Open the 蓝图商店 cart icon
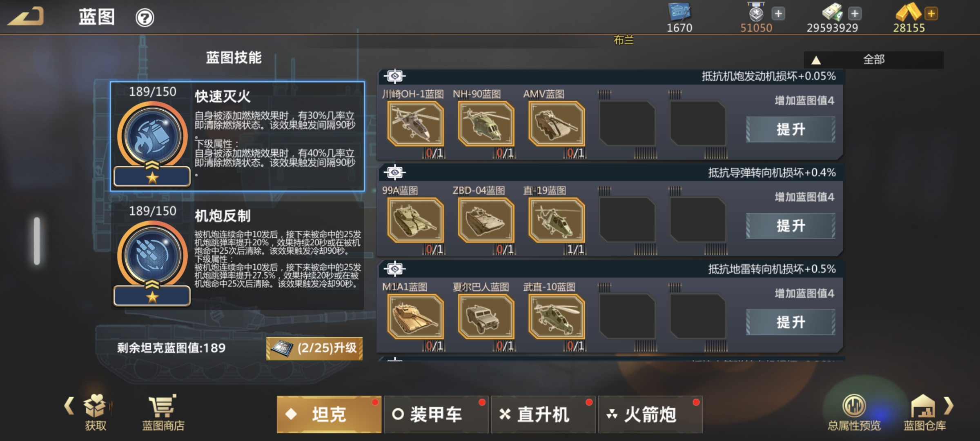 [163, 405]
